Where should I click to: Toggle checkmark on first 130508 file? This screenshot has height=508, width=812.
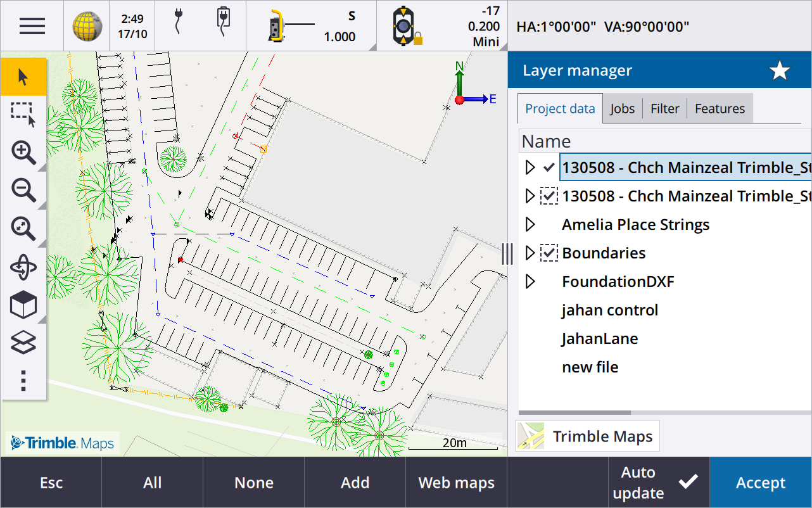(x=549, y=168)
